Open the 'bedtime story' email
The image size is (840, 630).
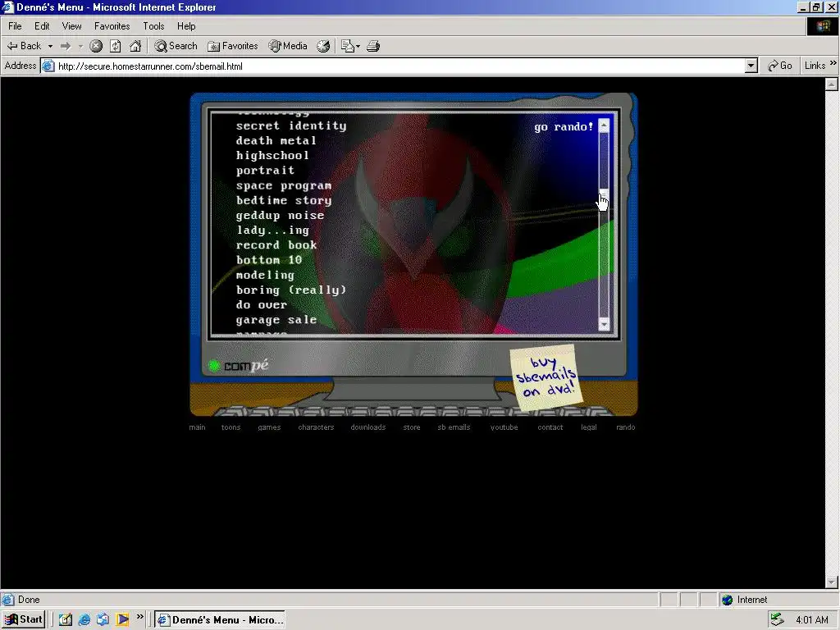coord(283,200)
